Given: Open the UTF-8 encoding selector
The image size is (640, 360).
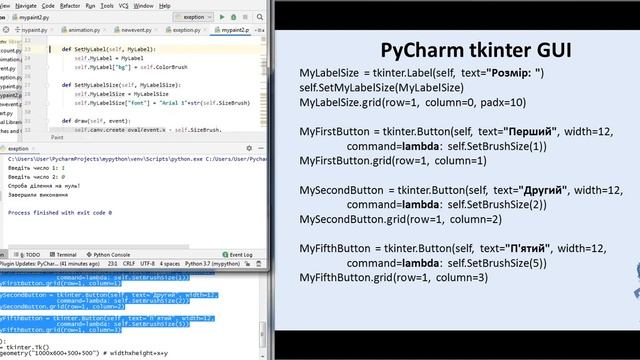Looking at the screenshot, I should pyautogui.click(x=147, y=264).
